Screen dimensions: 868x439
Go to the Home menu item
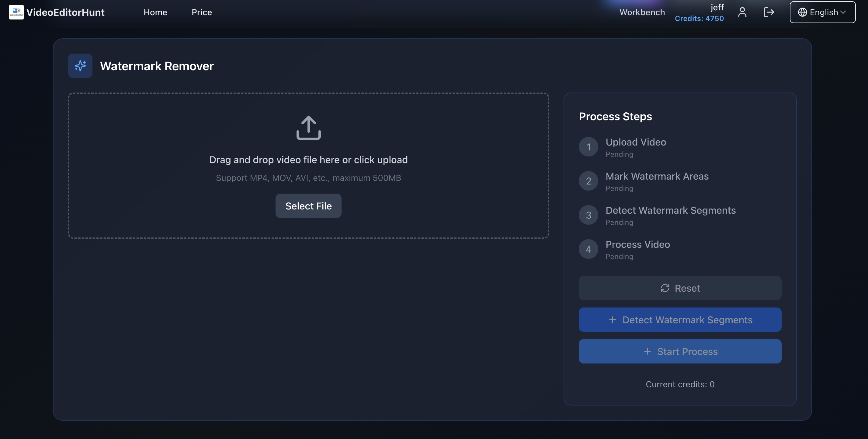[x=155, y=12]
